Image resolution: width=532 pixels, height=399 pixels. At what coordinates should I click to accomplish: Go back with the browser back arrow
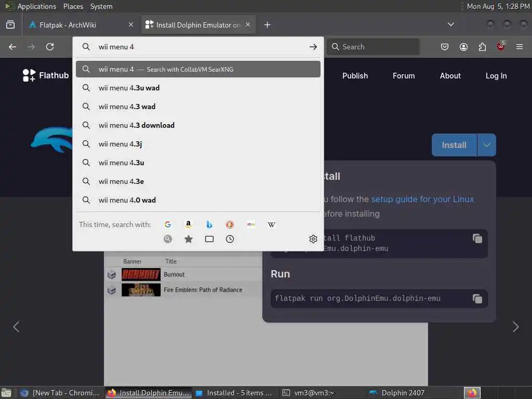tap(12, 47)
